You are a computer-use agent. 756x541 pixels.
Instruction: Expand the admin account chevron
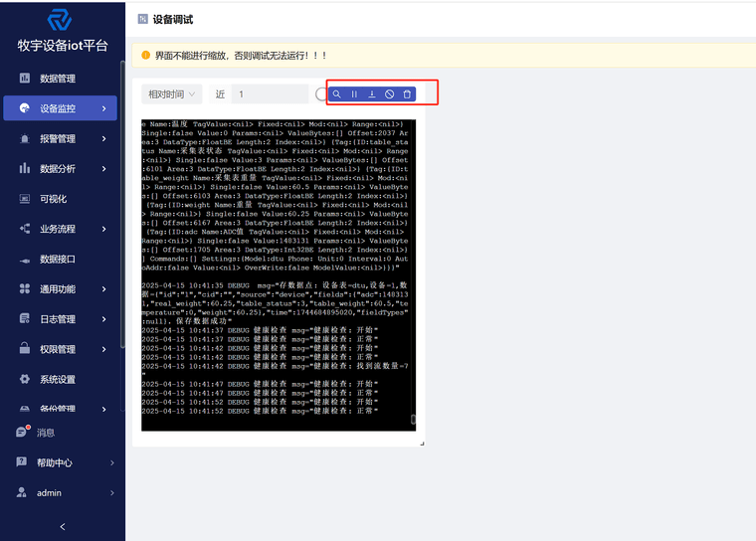coord(111,493)
